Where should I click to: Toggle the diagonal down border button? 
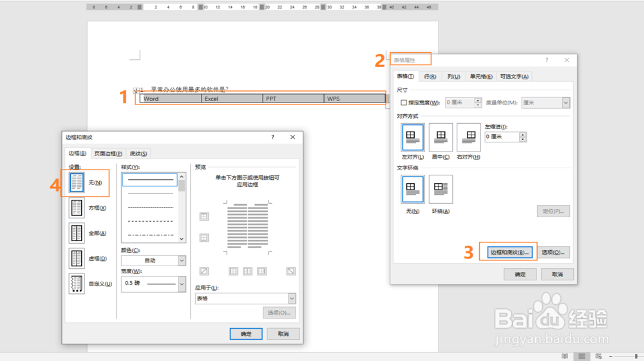click(291, 271)
